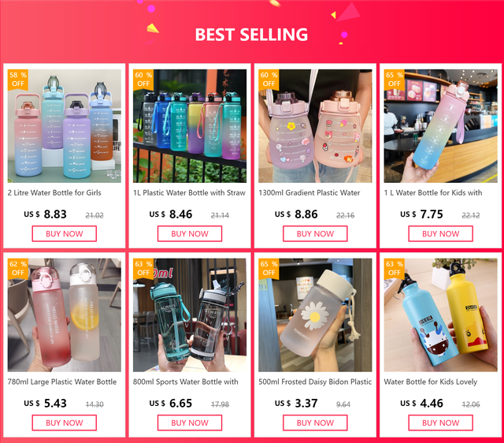Click BUY NOW for 1 L Water Bottle for Kids
This screenshot has height=443, width=504.
pyautogui.click(x=441, y=233)
